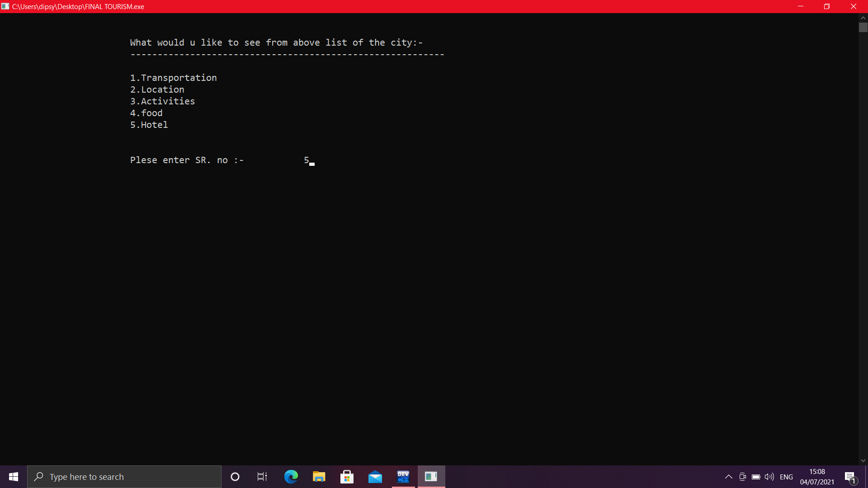Viewport: 868px width, 488px height.
Task: Open the notification Action Center
Action: click(850, 477)
